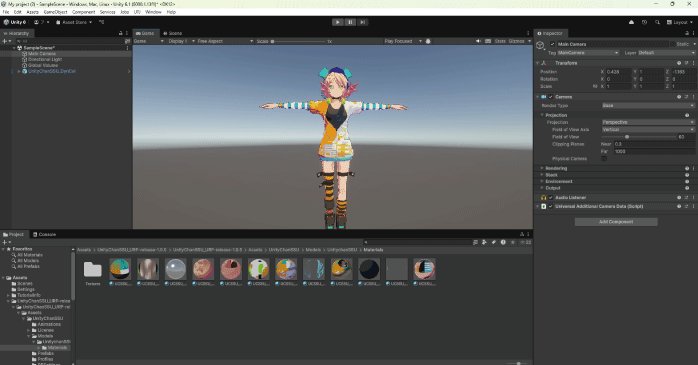Select Global Volume in Hierarchy
Viewport: 698px width, 365px height.
(x=43, y=65)
